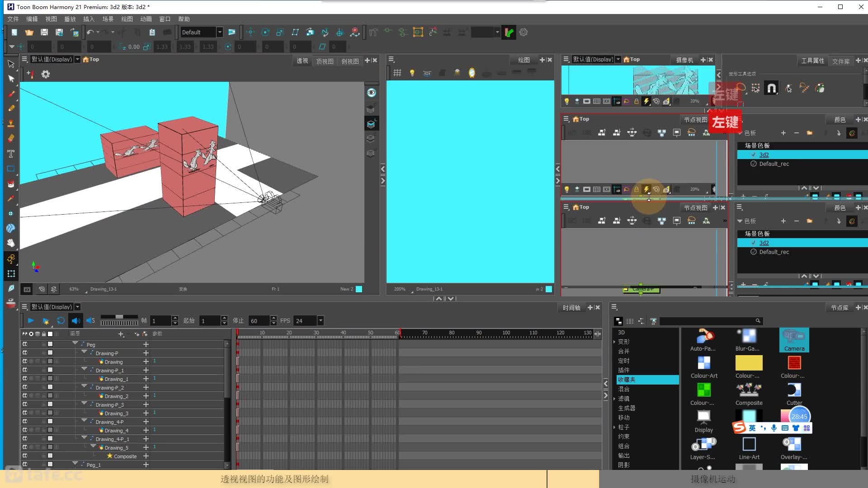Click the light table bulb in drawing view
Image resolution: width=868 pixels, height=488 pixels.
point(412,73)
